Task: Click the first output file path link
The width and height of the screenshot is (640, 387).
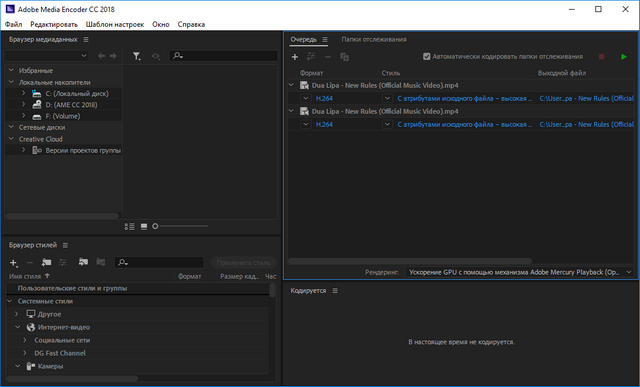Action: click(x=587, y=98)
